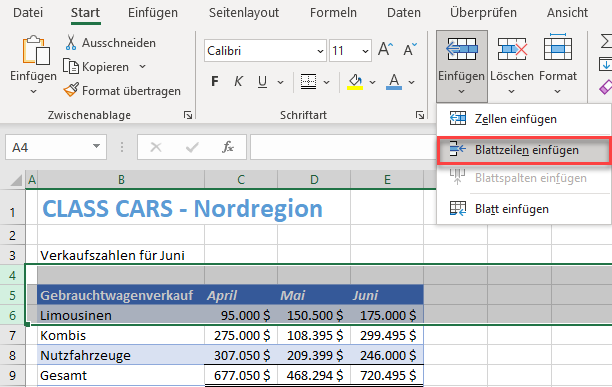Open Zwischenablage dialog launcher
The height and width of the screenshot is (387, 612).
[x=188, y=115]
